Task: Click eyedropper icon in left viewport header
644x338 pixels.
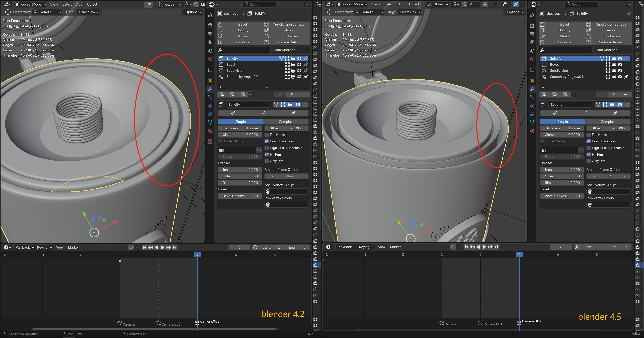Action: (x=148, y=4)
